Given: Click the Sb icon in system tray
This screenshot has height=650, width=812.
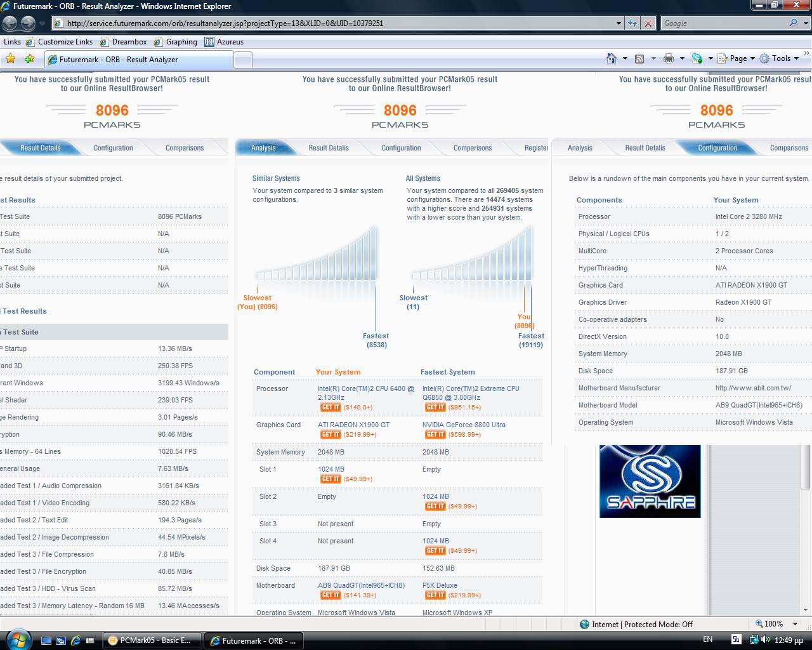Looking at the screenshot, I should [x=736, y=639].
